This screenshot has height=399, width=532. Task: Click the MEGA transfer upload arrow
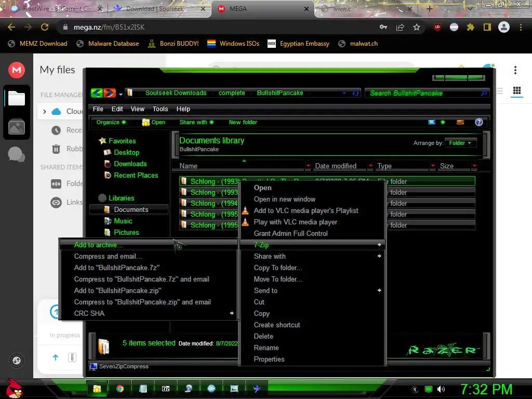coord(56,357)
